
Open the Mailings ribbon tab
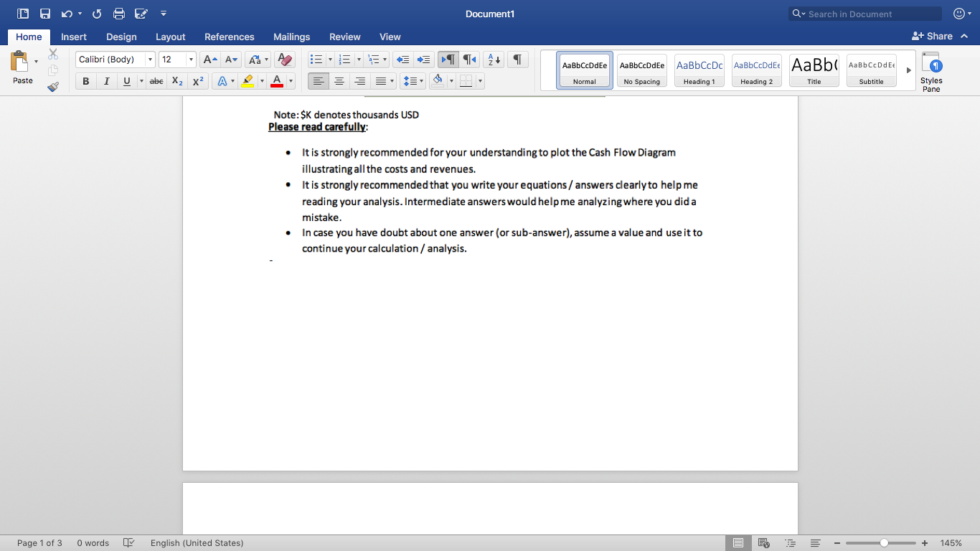click(291, 37)
